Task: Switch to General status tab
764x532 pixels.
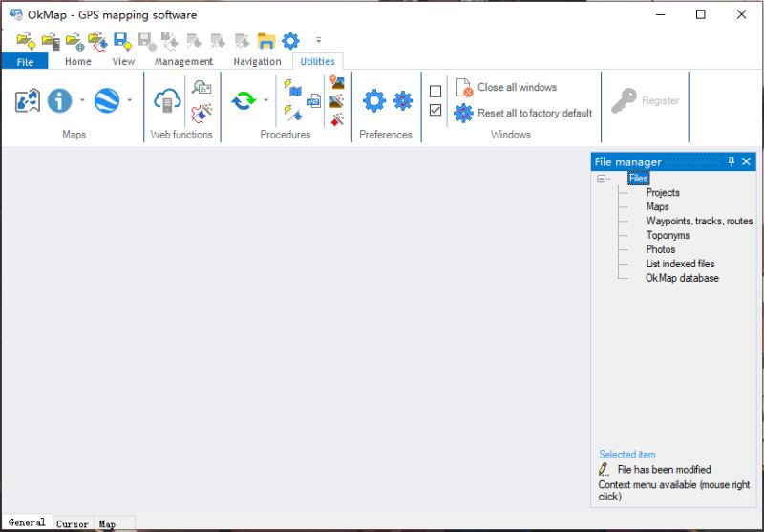Action: 27,522
